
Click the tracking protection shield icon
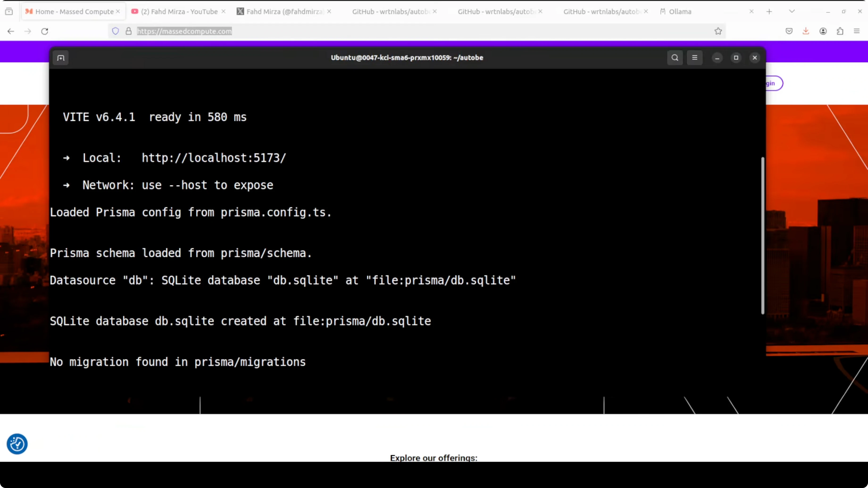click(116, 31)
